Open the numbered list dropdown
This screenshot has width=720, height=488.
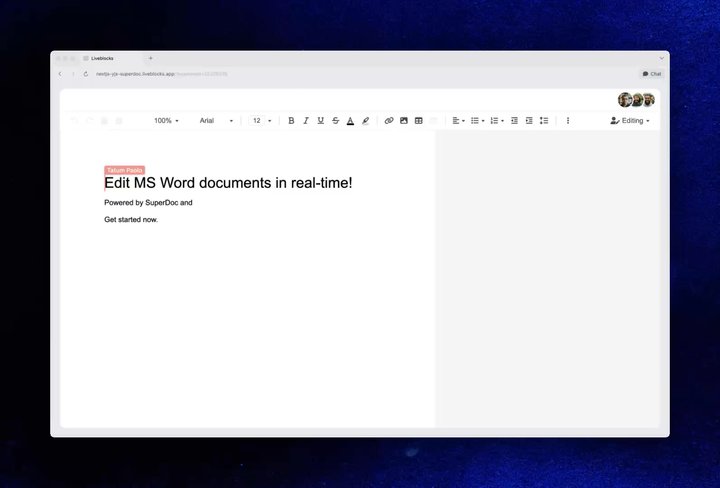(x=497, y=121)
